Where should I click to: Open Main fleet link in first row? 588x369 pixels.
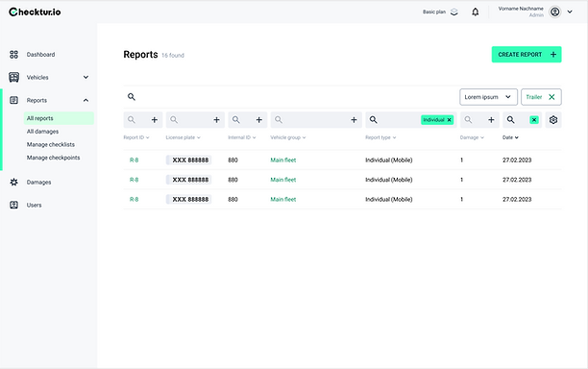(x=283, y=160)
